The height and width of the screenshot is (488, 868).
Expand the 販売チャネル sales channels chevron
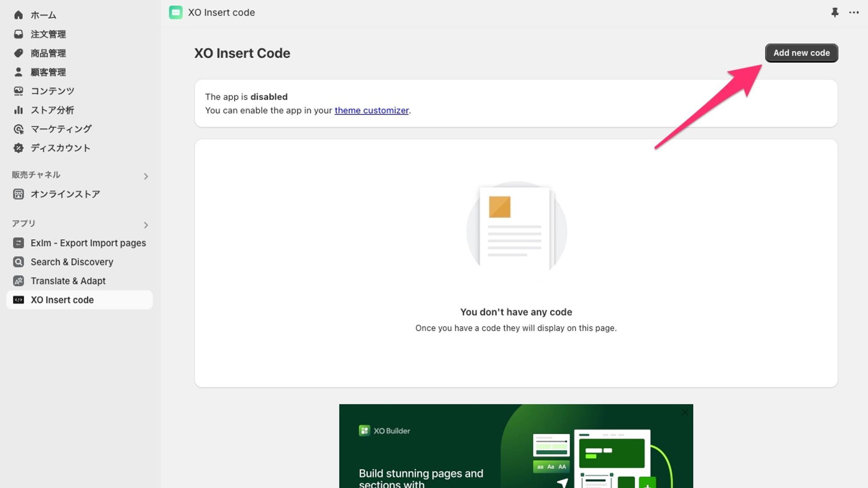[146, 176]
